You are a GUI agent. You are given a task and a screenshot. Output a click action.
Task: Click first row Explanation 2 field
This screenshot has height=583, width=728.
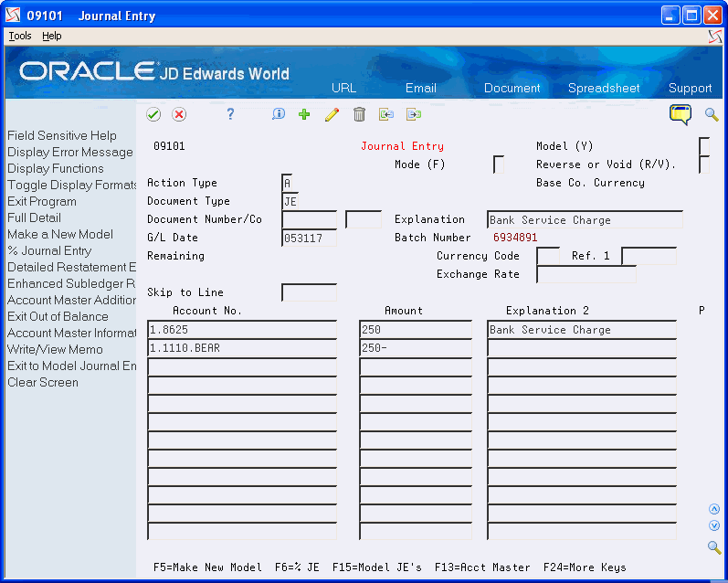point(582,329)
